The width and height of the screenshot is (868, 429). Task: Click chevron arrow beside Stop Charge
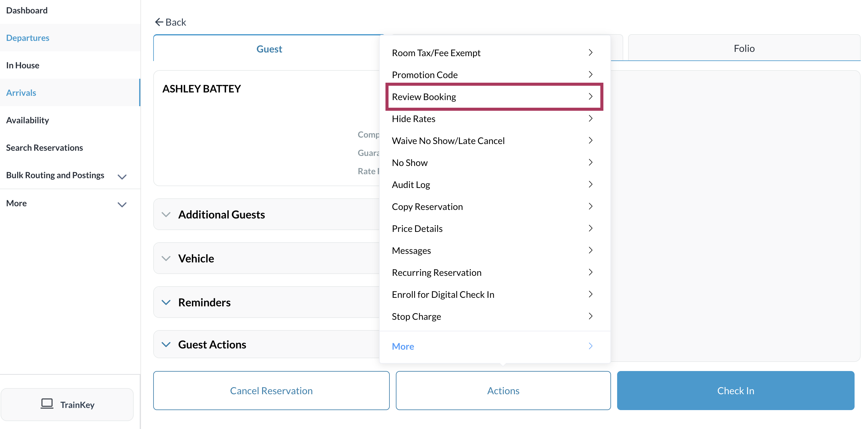tap(590, 316)
